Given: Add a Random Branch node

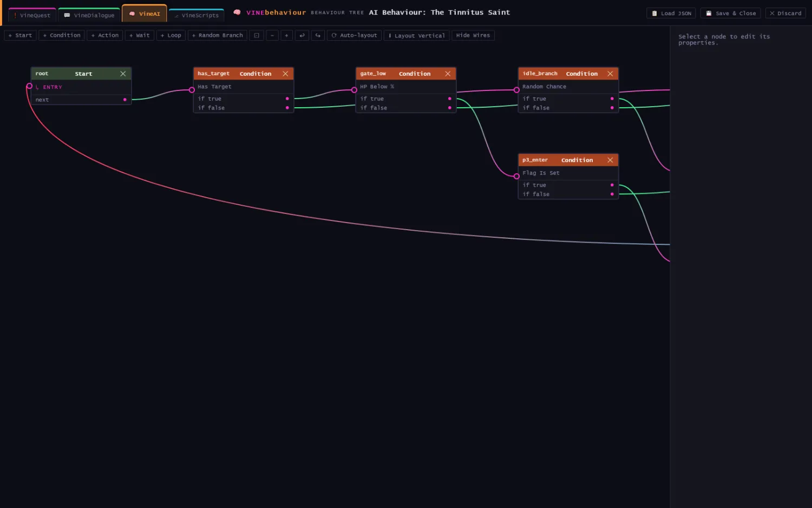Looking at the screenshot, I should pos(218,35).
